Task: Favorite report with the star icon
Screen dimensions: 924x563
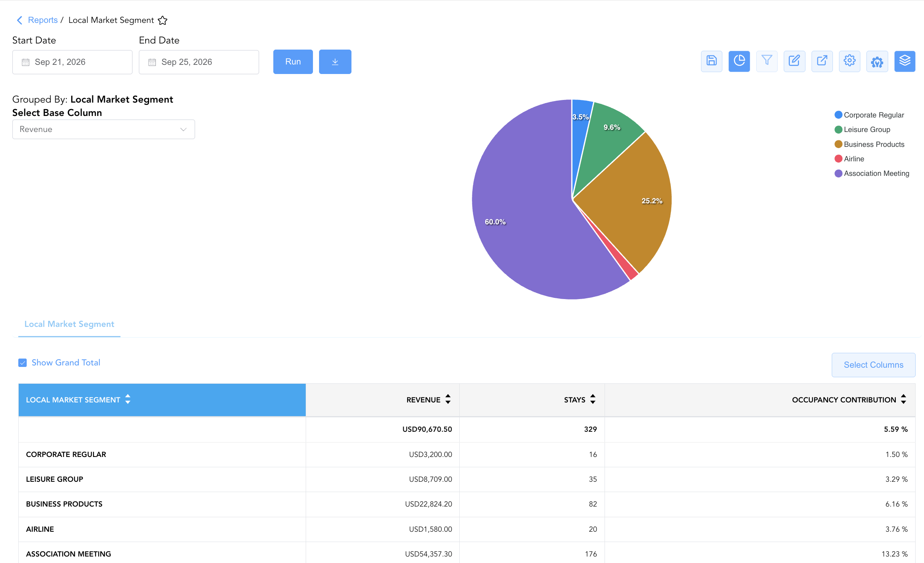Action: (163, 20)
